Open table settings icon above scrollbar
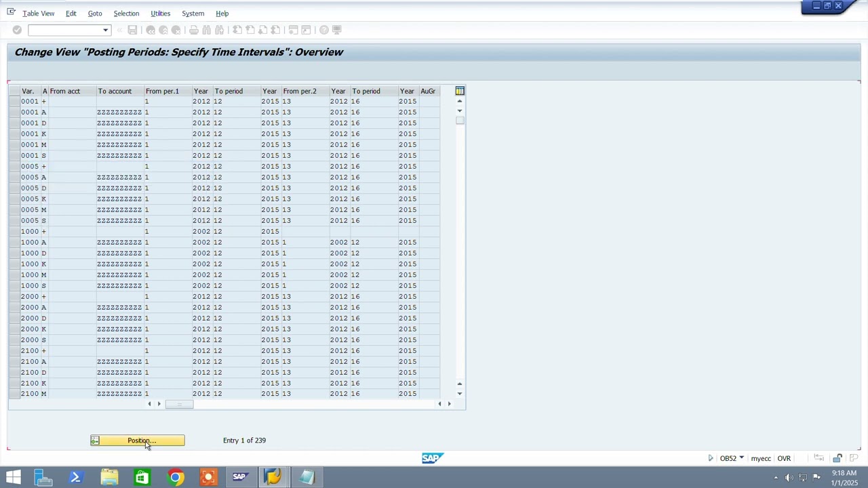The image size is (868, 488). [x=460, y=91]
